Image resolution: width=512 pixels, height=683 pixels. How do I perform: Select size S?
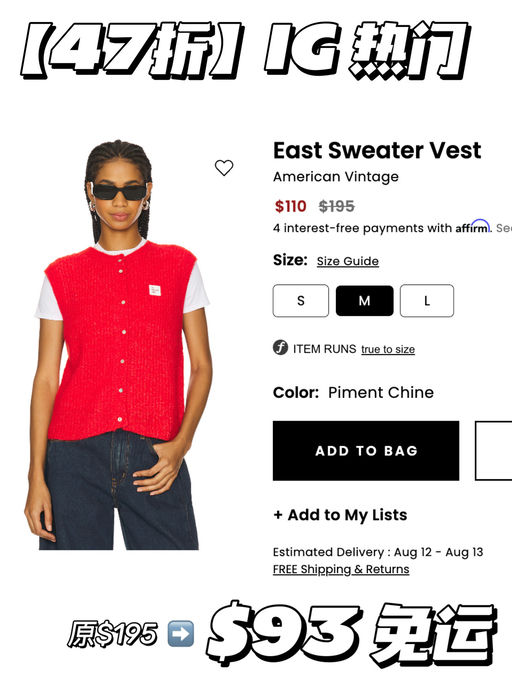(301, 301)
